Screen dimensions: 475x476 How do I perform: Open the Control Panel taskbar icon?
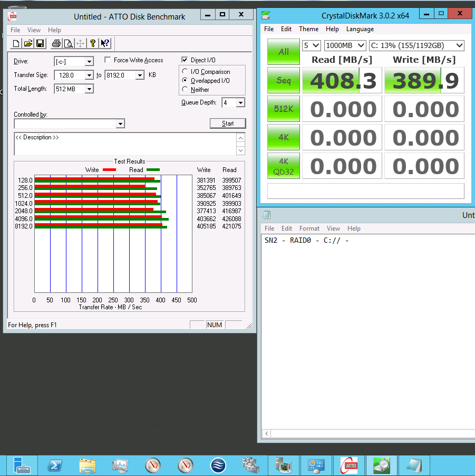click(x=316, y=465)
